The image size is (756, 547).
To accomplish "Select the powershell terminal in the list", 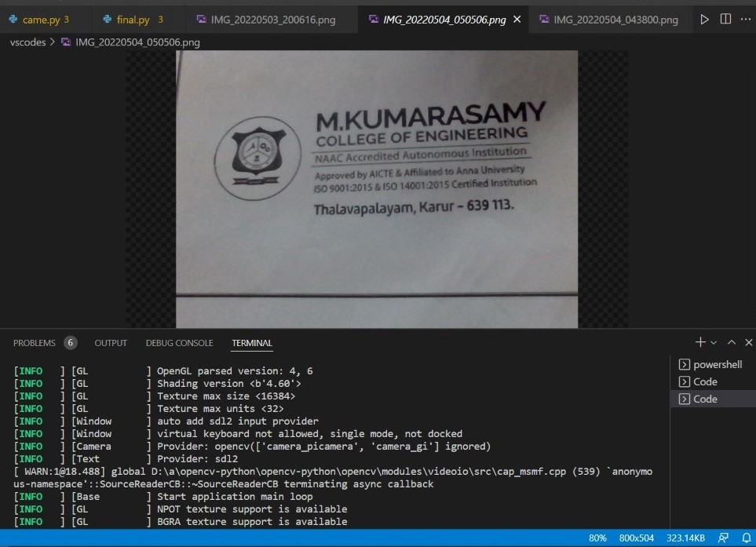I will pos(713,364).
